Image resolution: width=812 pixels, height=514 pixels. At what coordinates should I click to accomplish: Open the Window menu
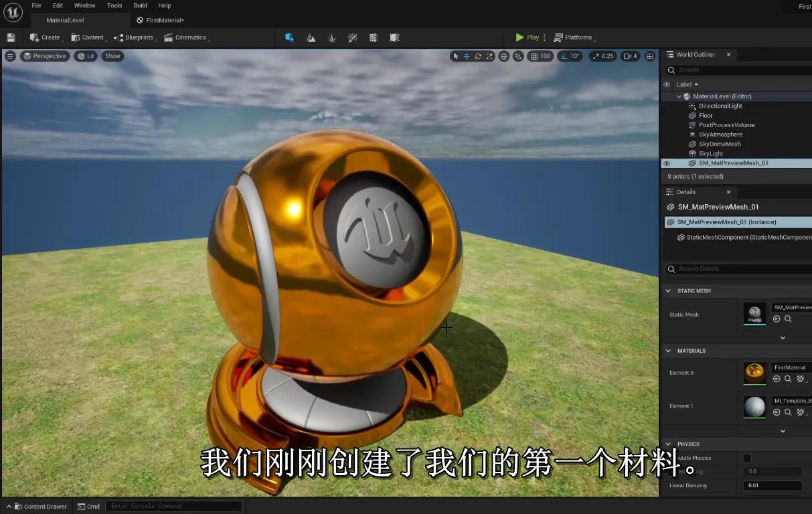(84, 5)
